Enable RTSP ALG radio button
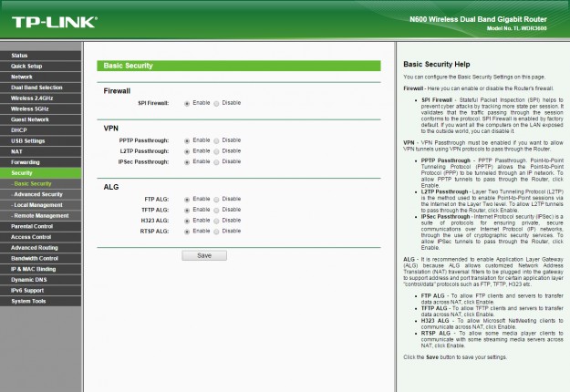The height and width of the screenshot is (392, 570). click(x=187, y=232)
